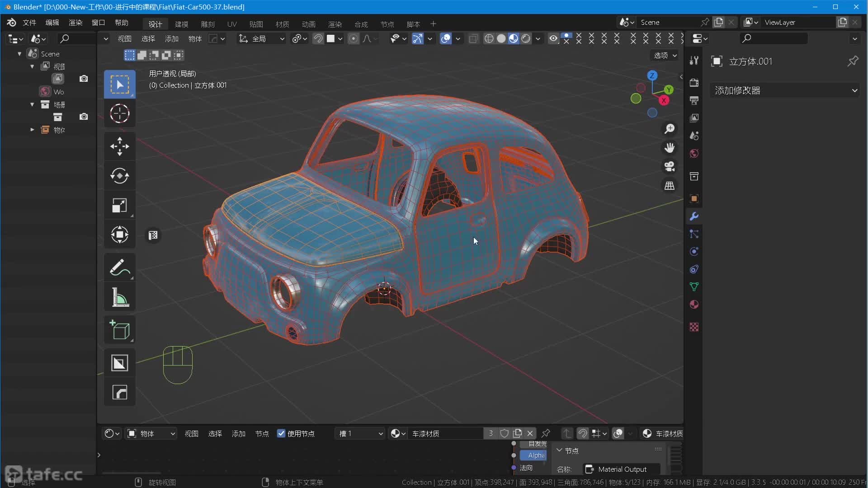This screenshot has width=868, height=488.
Task: Toggle proportional editing button
Action: [354, 39]
